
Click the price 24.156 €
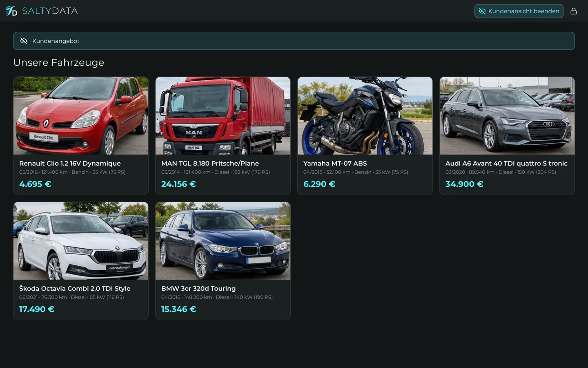tap(178, 184)
